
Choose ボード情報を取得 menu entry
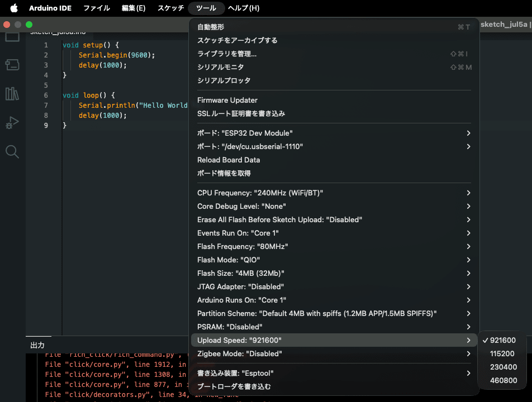334,173
